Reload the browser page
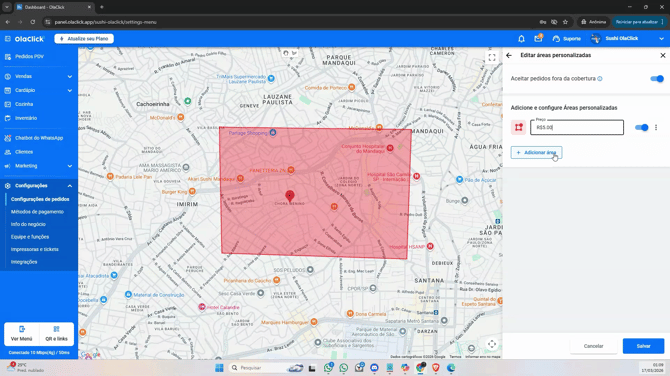This screenshot has width=670, height=376. (33, 22)
